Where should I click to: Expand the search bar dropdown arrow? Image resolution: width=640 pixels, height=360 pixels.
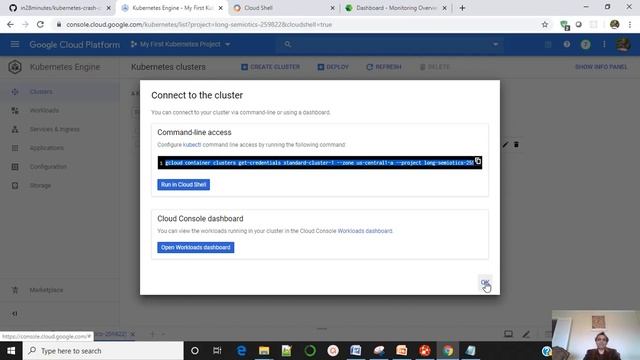(495, 44)
